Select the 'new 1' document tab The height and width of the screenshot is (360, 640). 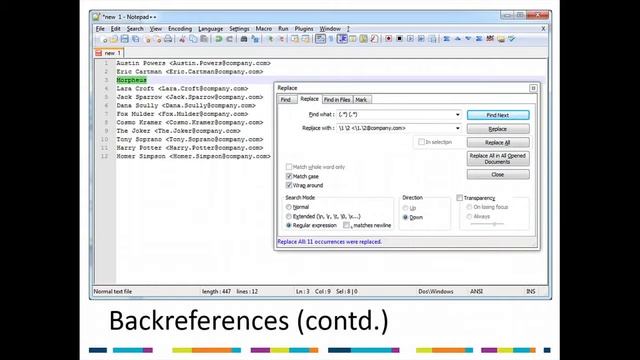[x=109, y=53]
